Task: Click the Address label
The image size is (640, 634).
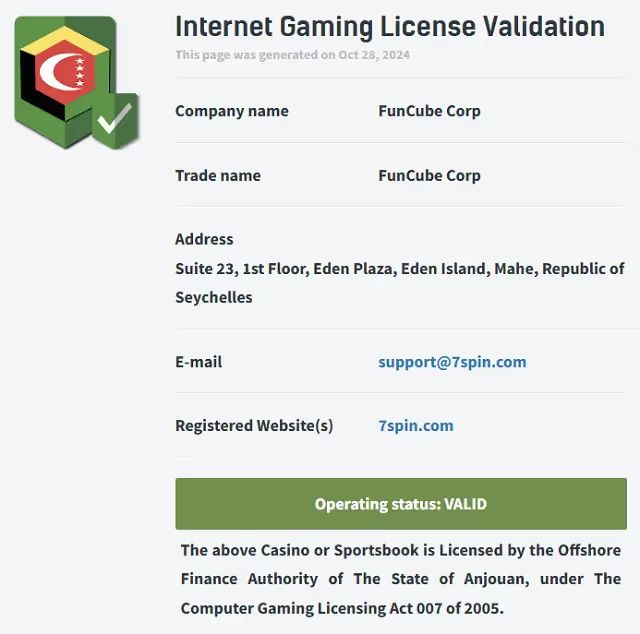Action: [204, 239]
